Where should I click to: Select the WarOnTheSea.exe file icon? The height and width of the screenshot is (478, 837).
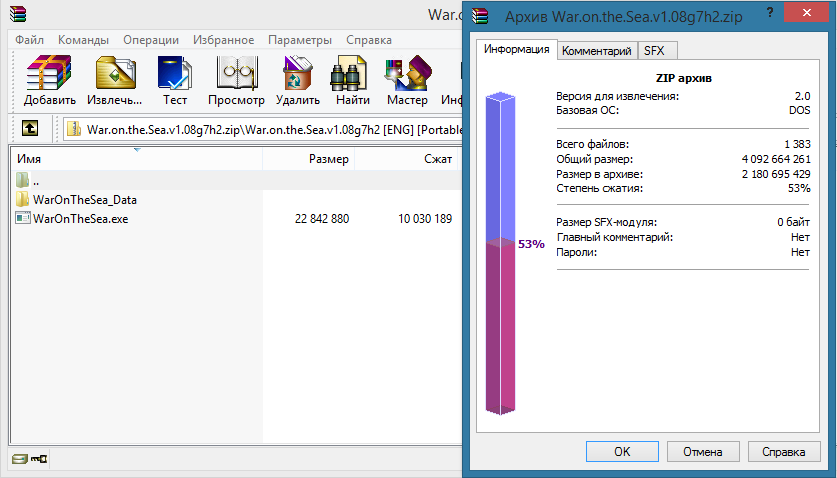(23, 218)
